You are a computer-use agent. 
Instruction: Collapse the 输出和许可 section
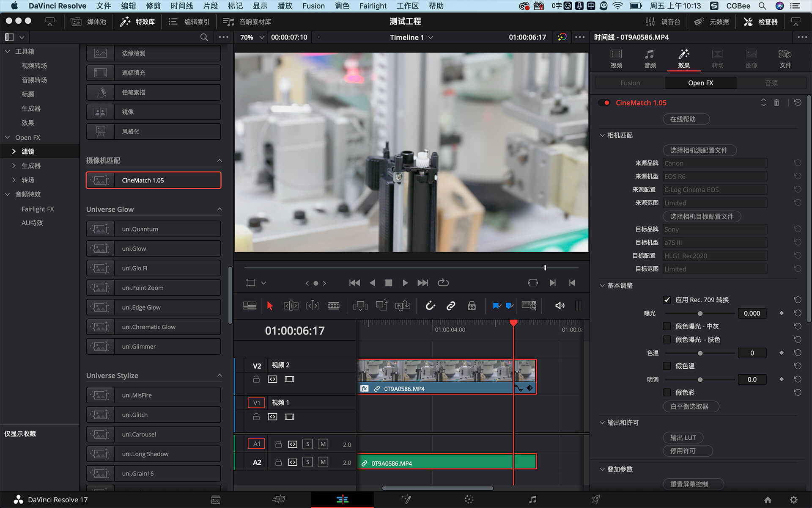click(x=602, y=422)
